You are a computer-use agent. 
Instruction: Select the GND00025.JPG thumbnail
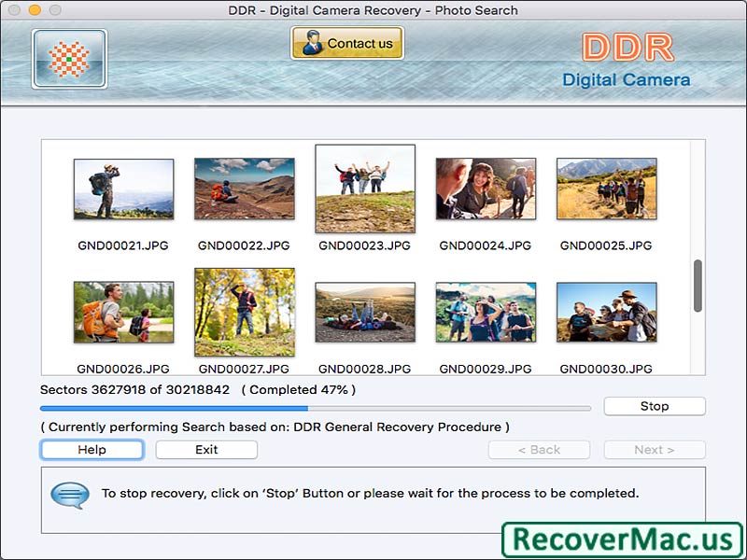[x=607, y=188]
